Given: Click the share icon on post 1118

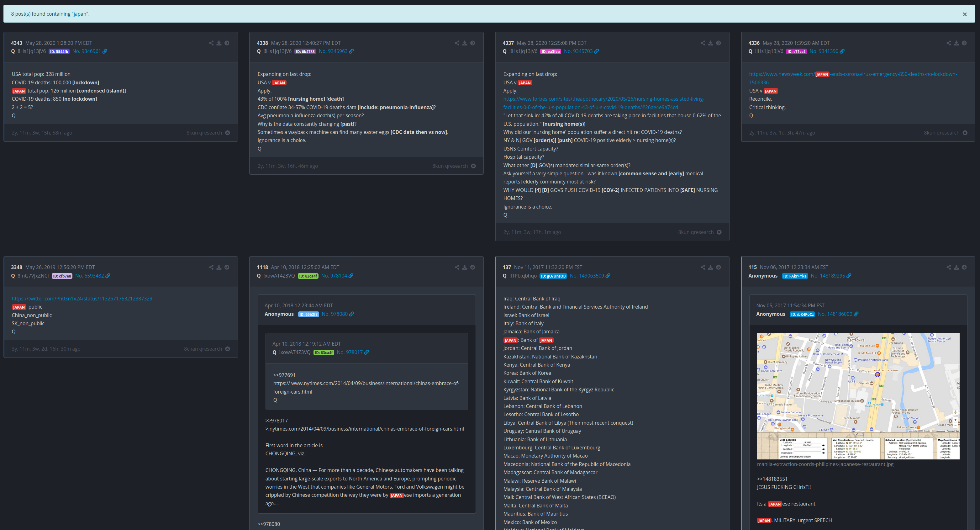Looking at the screenshot, I should pyautogui.click(x=457, y=268).
